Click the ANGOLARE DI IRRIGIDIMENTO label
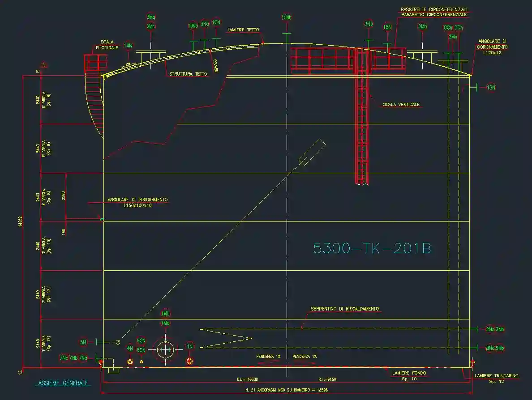This screenshot has height=400, width=532. tap(137, 200)
